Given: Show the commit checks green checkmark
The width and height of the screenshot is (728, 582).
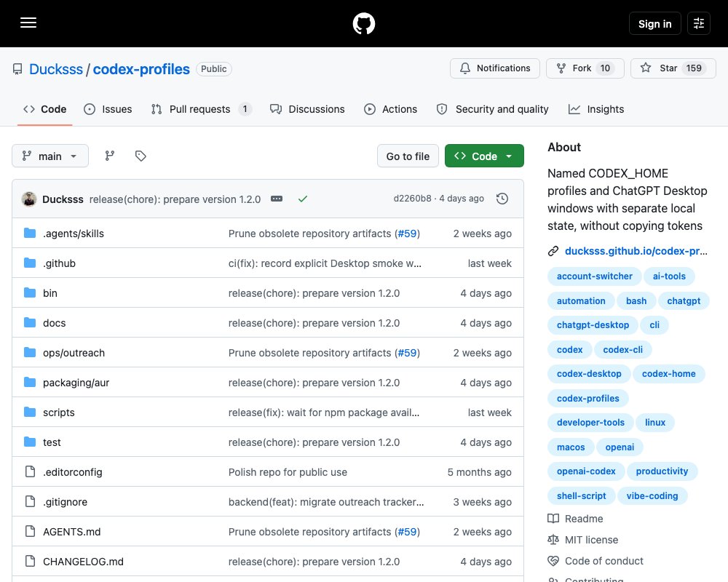Looking at the screenshot, I should coord(303,199).
